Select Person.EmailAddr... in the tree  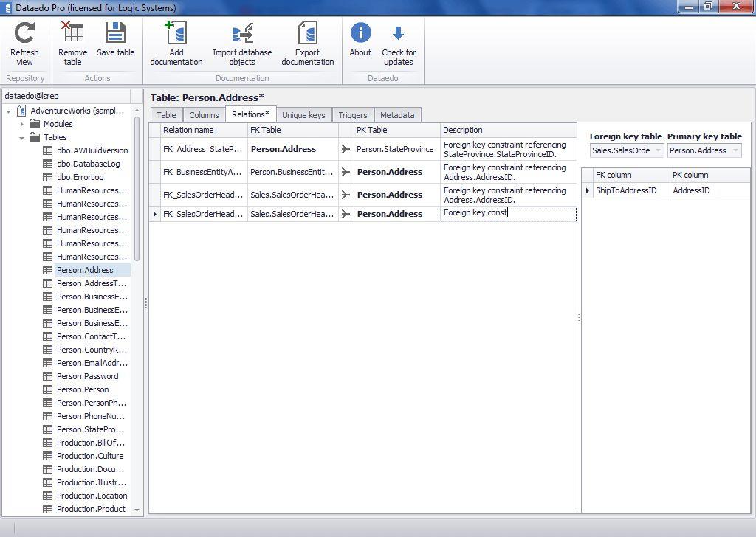(92, 363)
